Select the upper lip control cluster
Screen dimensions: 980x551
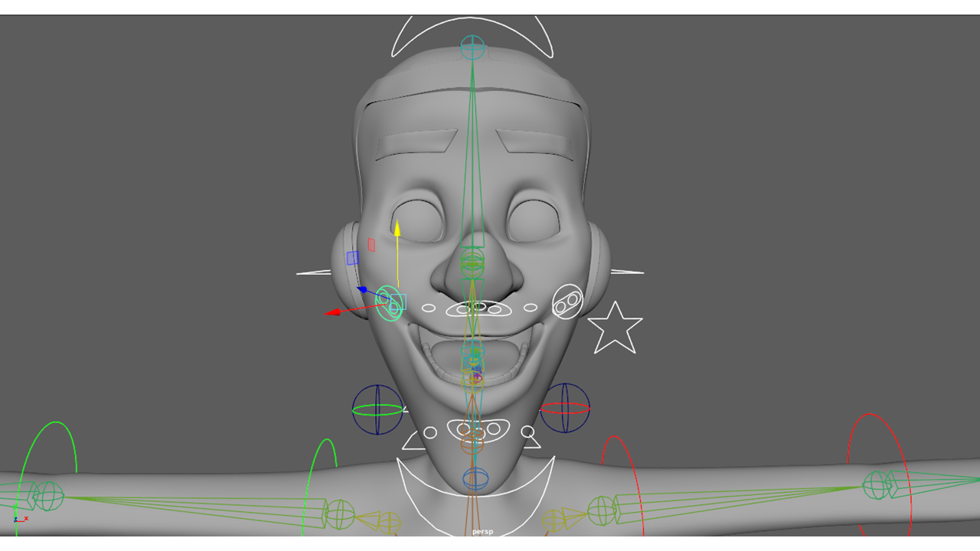coord(479,308)
